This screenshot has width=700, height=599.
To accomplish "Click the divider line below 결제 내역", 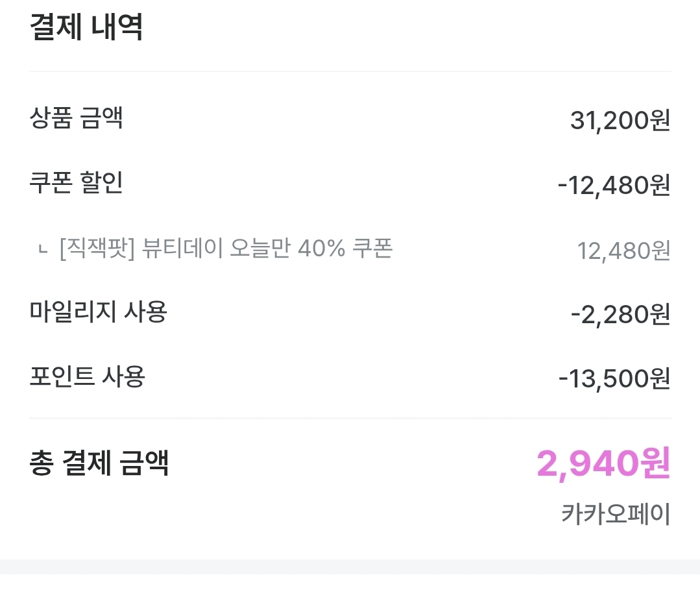I will [350, 71].
